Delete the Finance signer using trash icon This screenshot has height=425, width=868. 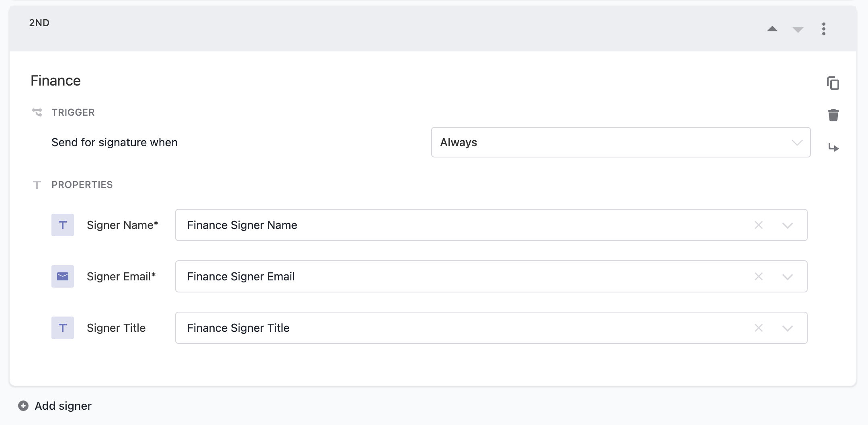point(833,115)
